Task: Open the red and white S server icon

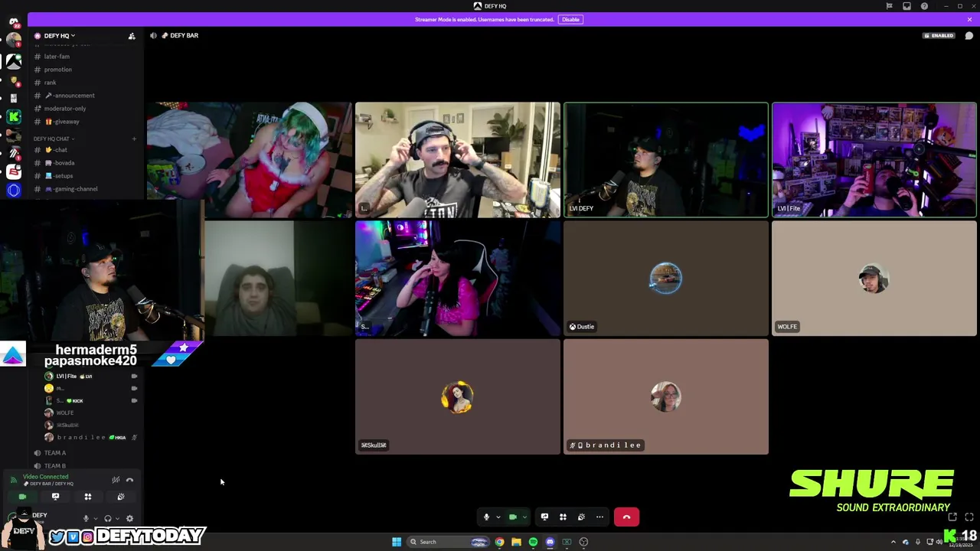Action: [x=14, y=172]
